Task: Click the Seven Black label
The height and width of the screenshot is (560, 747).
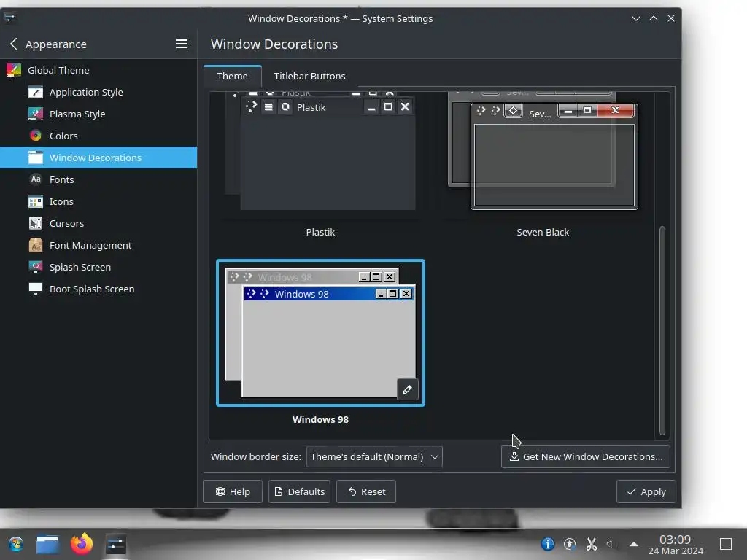Action: (543, 233)
